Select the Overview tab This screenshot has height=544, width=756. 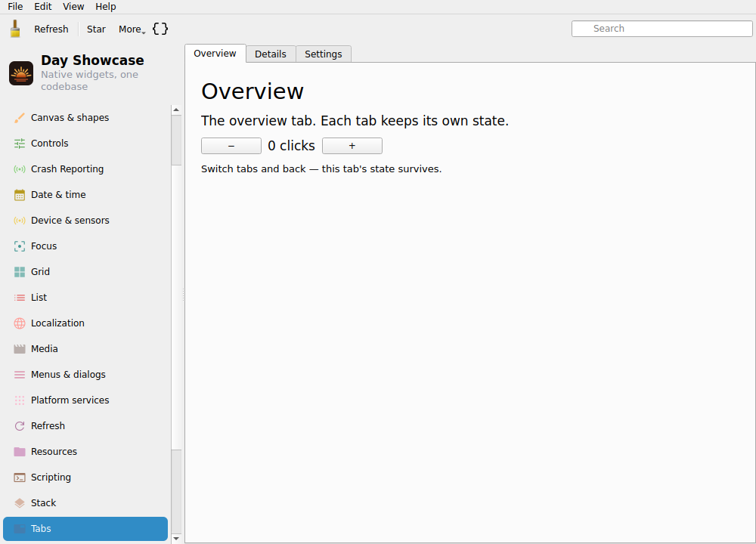(215, 54)
